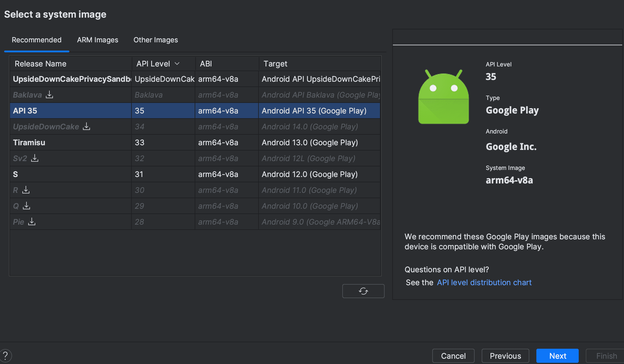Click Google Inc. vendor value in details
This screenshot has height=364, width=624.
[511, 146]
